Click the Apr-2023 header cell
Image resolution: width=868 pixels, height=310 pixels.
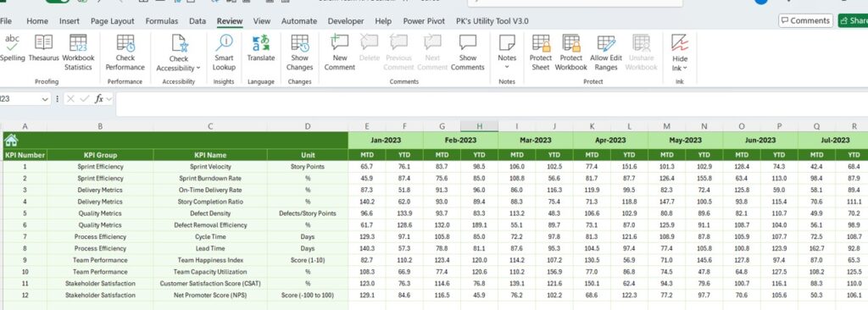pos(610,140)
